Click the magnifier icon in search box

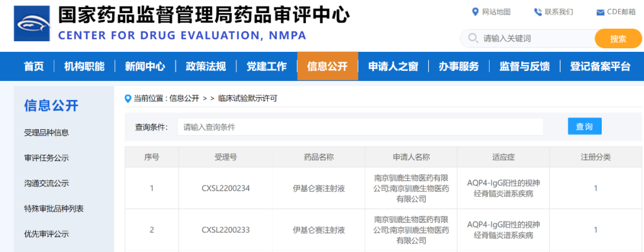tap(473, 39)
